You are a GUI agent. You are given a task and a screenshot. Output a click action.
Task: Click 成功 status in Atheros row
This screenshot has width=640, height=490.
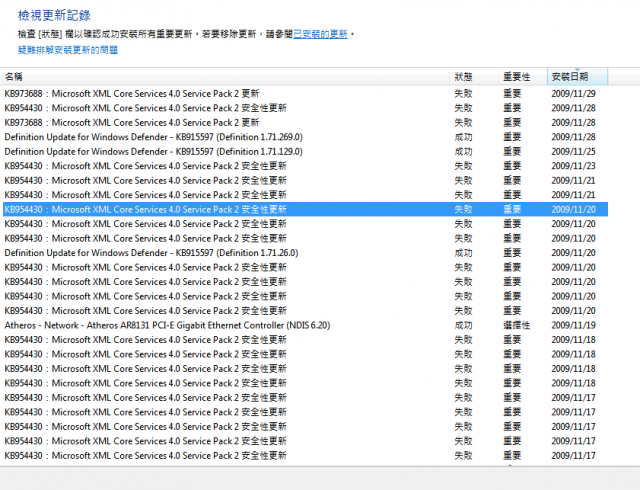point(463,325)
